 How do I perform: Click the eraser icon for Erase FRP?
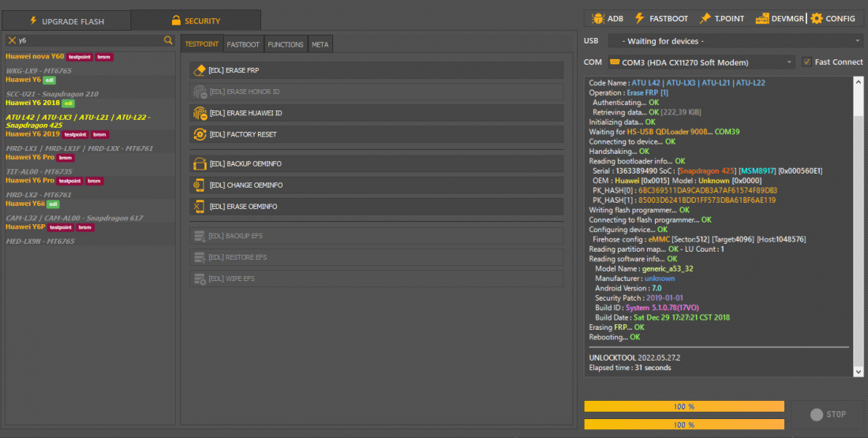tap(200, 70)
